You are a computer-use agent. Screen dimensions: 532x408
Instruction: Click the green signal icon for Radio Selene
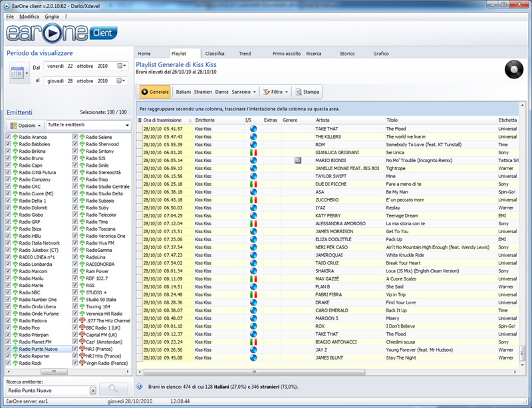point(82,137)
